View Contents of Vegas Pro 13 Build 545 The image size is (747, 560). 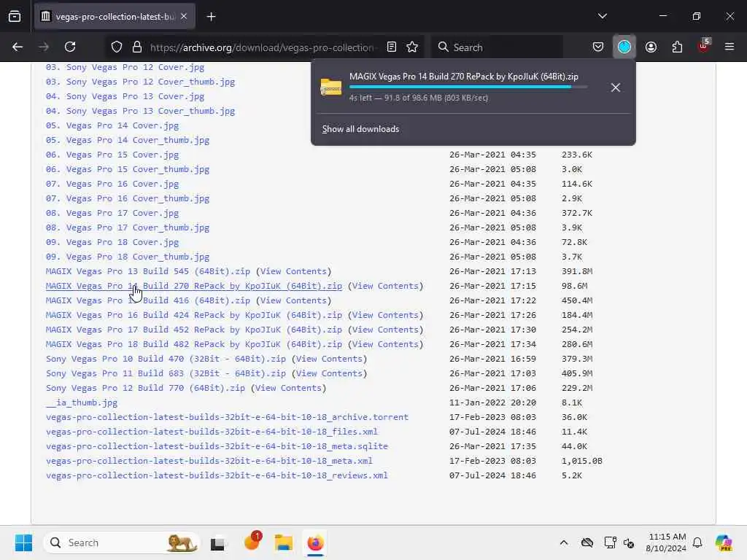(293, 271)
